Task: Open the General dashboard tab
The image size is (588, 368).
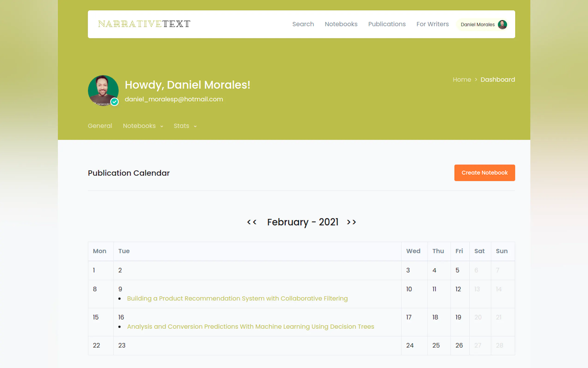Action: coord(100,126)
